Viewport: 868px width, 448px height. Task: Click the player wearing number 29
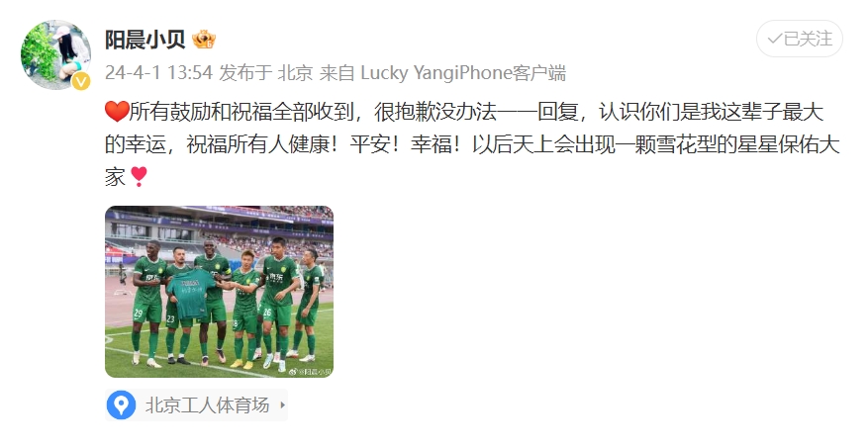(x=147, y=303)
